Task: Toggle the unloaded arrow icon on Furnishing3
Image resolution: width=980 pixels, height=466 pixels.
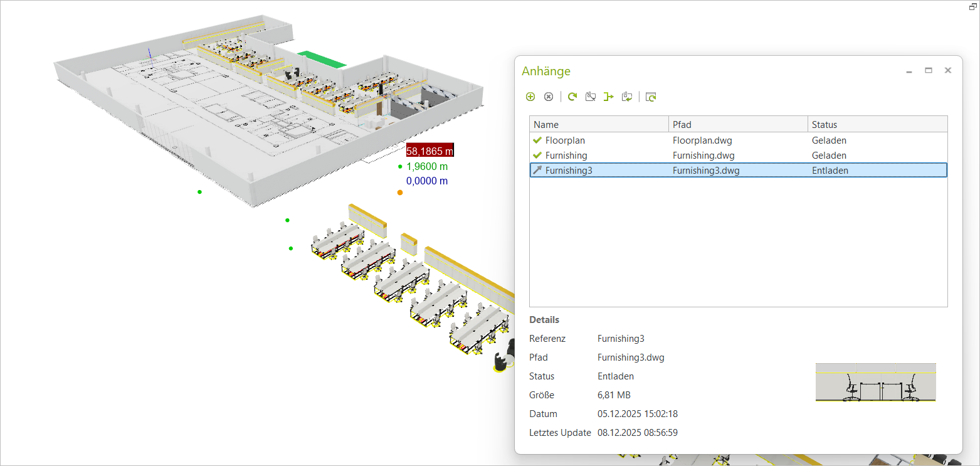Action: pyautogui.click(x=537, y=170)
